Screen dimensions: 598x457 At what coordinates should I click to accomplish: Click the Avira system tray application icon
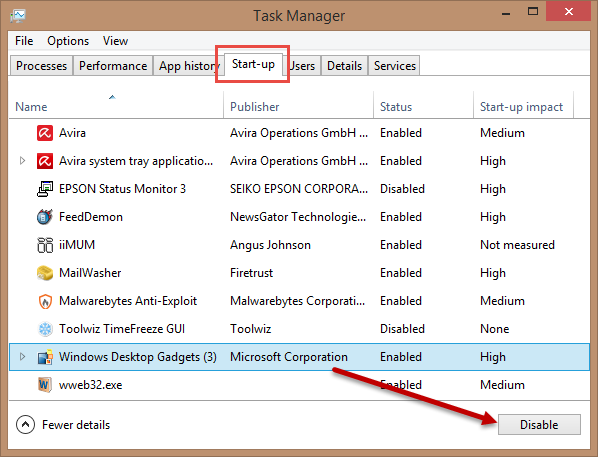[45, 161]
